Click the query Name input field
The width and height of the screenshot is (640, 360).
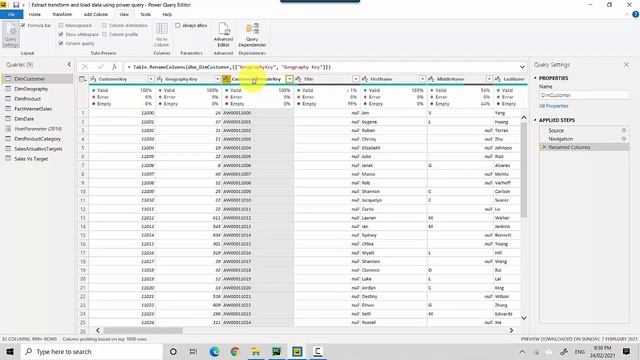[x=584, y=95]
